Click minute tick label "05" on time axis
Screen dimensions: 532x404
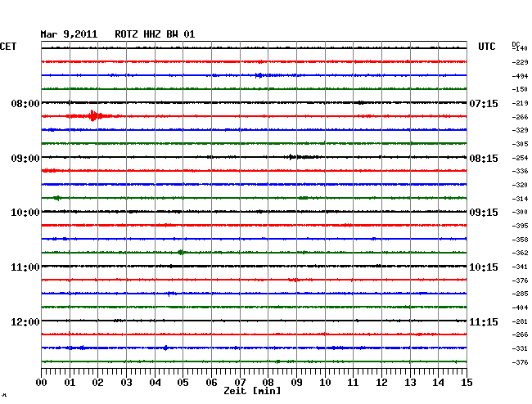tap(183, 383)
